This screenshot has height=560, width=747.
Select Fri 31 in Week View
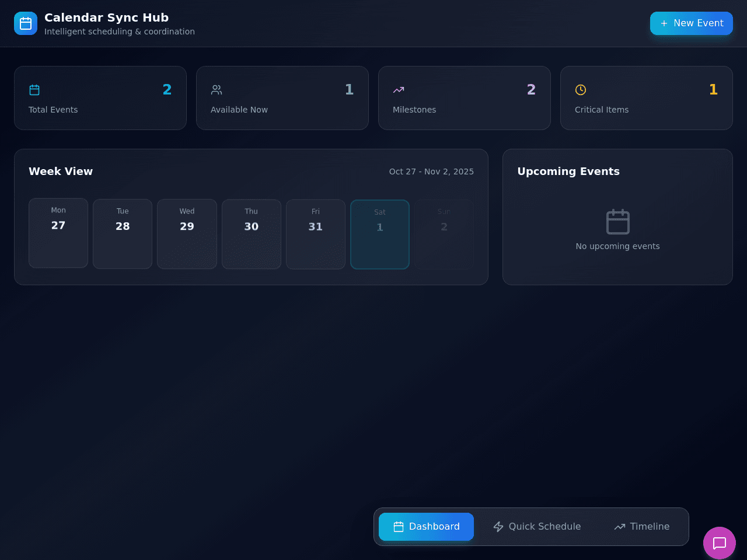[x=316, y=235]
